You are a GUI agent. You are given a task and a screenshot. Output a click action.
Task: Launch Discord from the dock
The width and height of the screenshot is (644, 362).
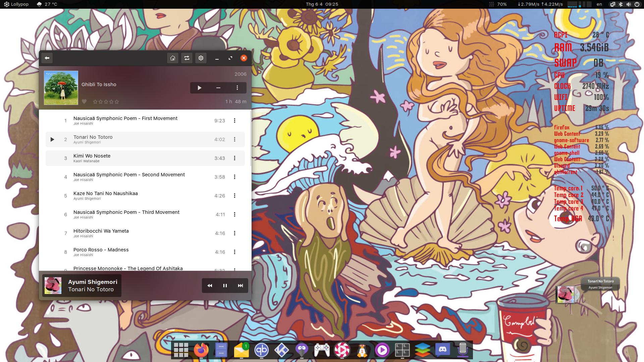[443, 350]
